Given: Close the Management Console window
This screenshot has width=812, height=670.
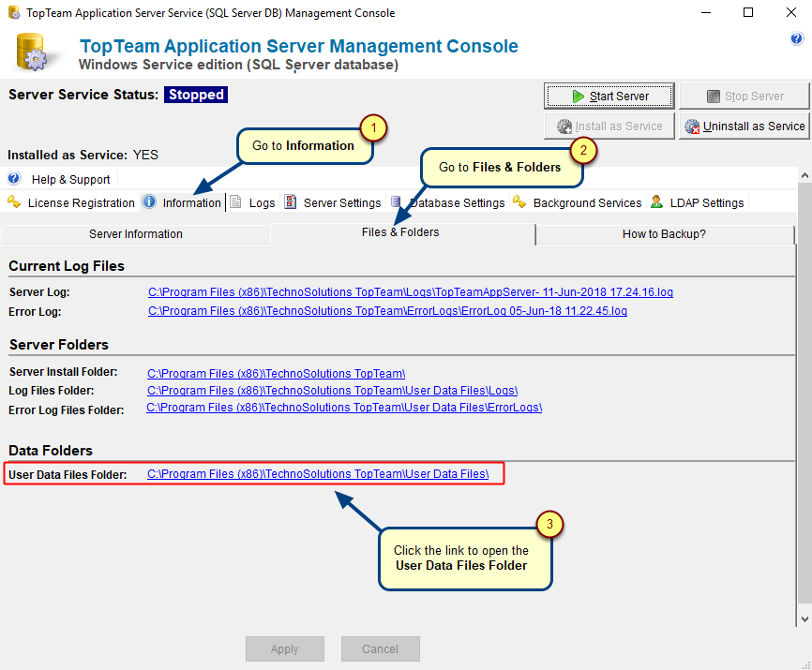Looking at the screenshot, I should tap(791, 12).
